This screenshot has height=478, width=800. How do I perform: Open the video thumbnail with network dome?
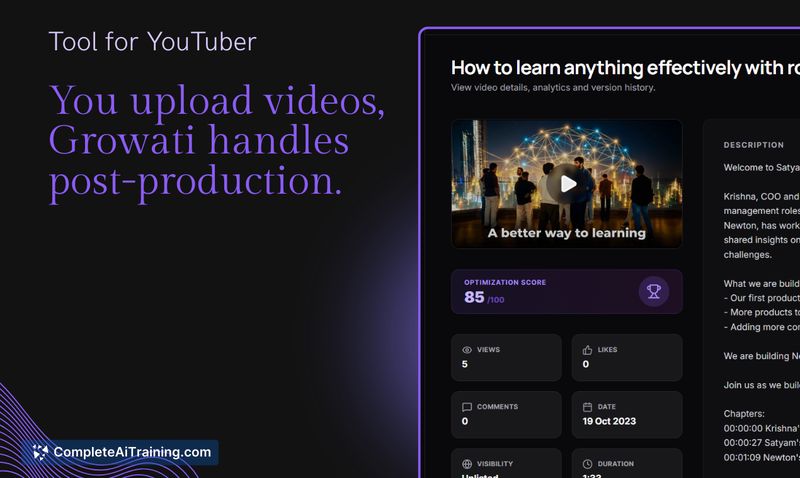click(x=567, y=184)
